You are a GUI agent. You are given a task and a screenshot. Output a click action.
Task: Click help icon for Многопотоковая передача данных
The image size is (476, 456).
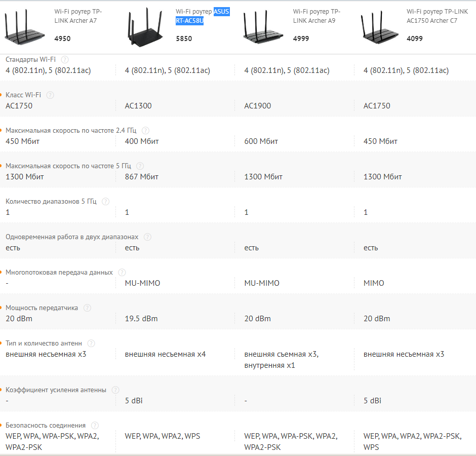tap(122, 272)
